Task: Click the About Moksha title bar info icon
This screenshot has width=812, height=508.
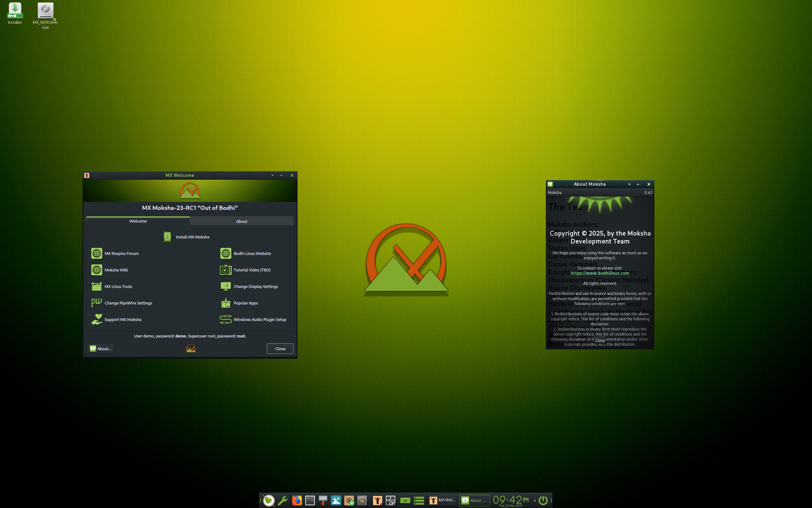Action: [x=550, y=184]
